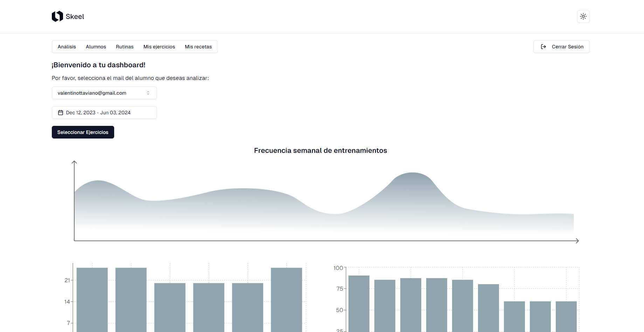Click the 'Jun 03, 2024' end date text

(x=115, y=113)
